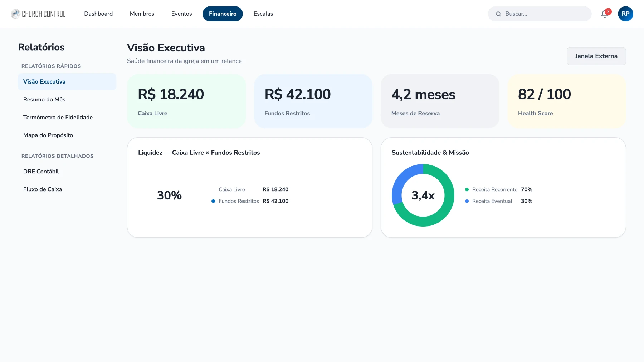Open the notifications bell icon
Image resolution: width=644 pixels, height=362 pixels.
pyautogui.click(x=605, y=14)
